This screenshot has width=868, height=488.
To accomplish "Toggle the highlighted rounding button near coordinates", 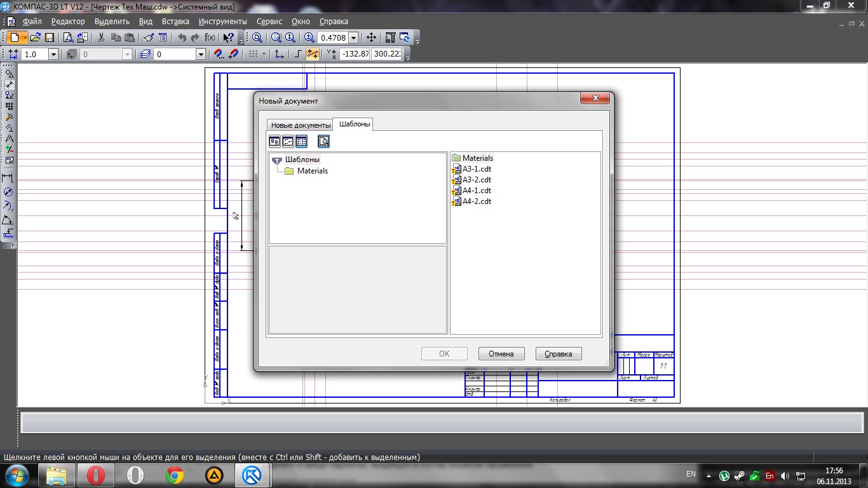I will (x=313, y=54).
